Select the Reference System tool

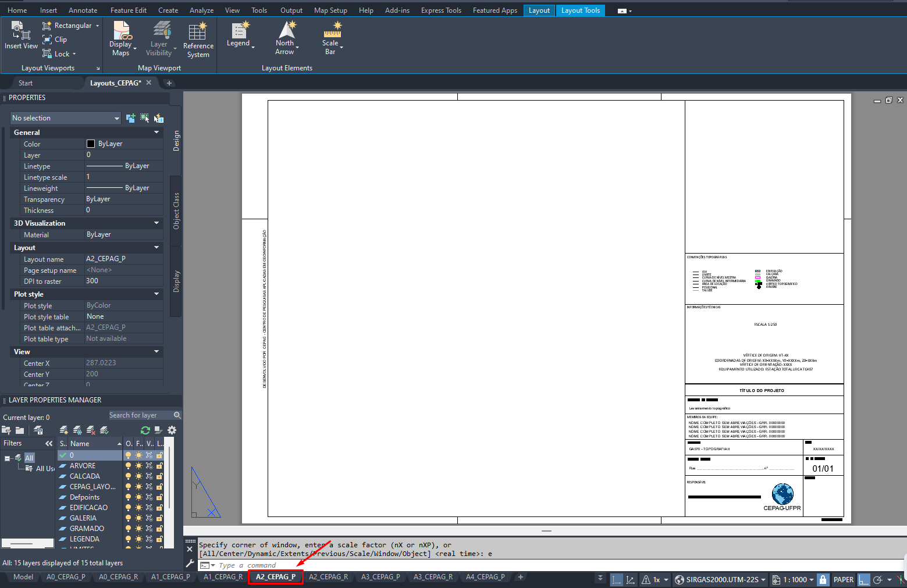198,40
